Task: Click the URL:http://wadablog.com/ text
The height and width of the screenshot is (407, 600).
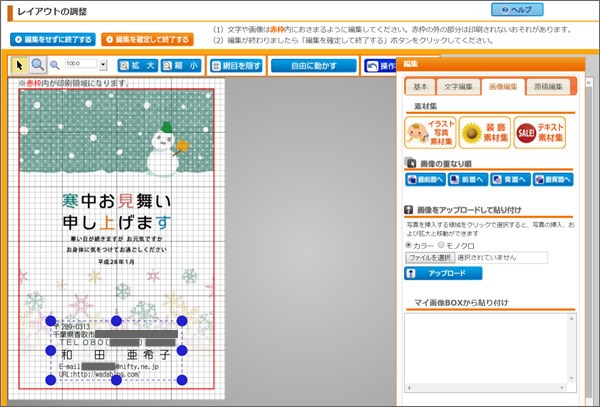Action: click(x=99, y=374)
